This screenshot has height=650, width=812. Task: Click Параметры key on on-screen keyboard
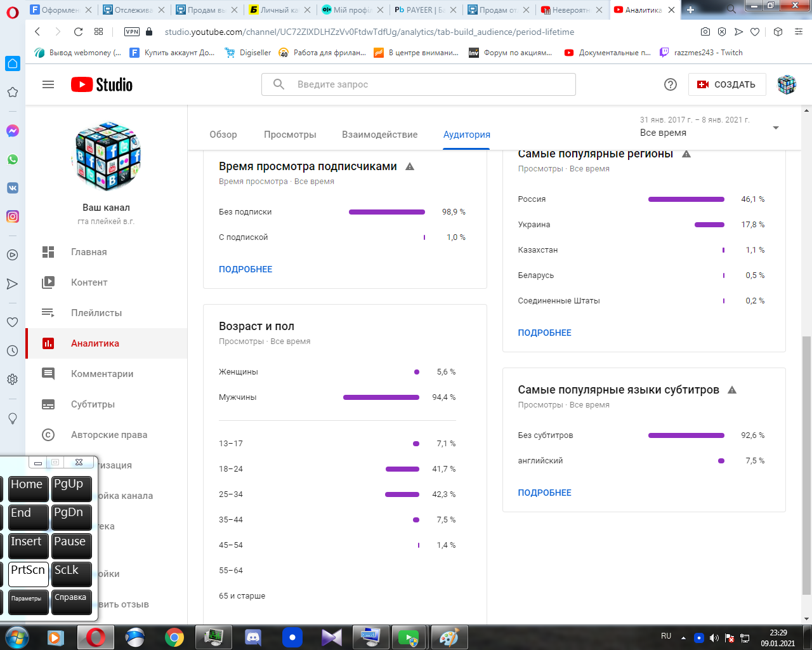(29, 602)
